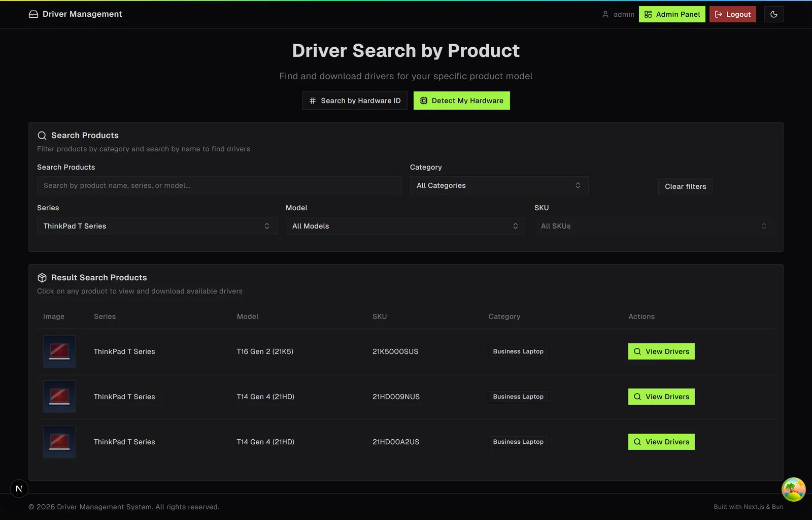This screenshot has height=520, width=812.
Task: Click the Image column header
Action: click(54, 316)
